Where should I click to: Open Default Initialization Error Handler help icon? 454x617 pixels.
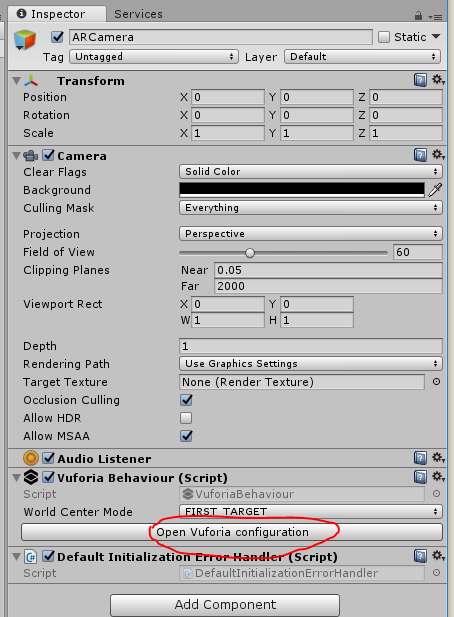(x=420, y=556)
